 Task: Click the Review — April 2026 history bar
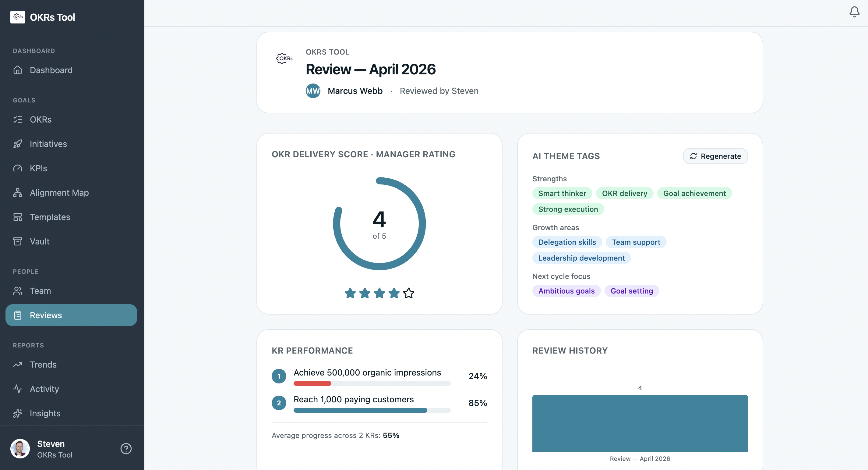640,423
